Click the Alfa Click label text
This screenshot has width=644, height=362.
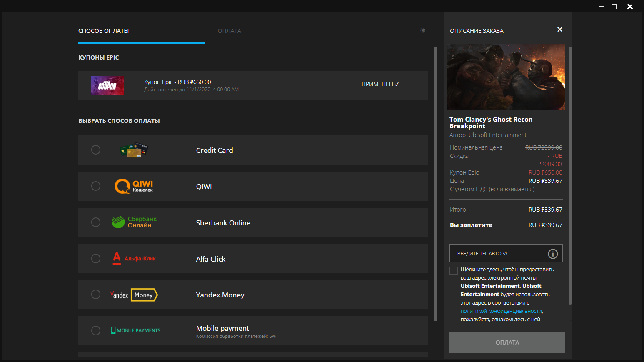[211, 259]
